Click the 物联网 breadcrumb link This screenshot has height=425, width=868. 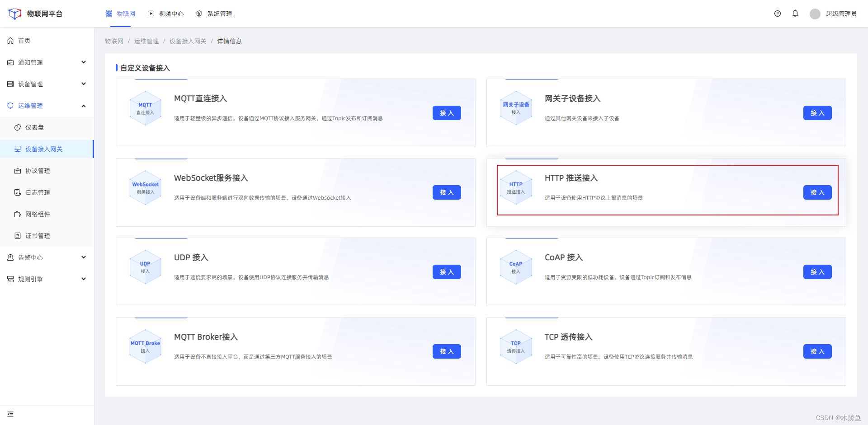click(114, 41)
